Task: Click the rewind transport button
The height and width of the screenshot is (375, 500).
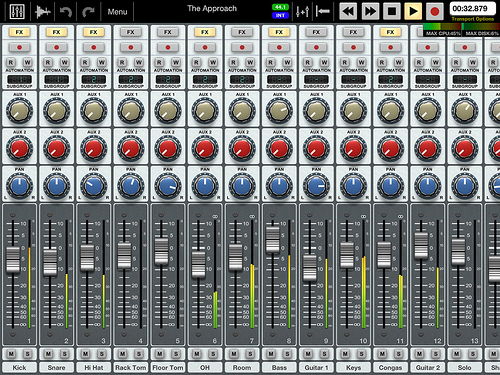Action: [348, 11]
